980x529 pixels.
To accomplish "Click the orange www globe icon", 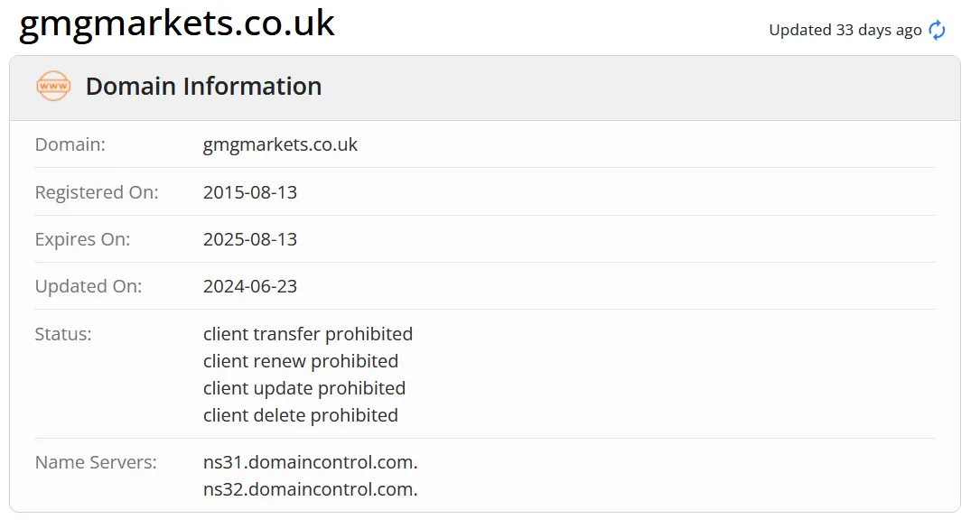I will point(53,86).
